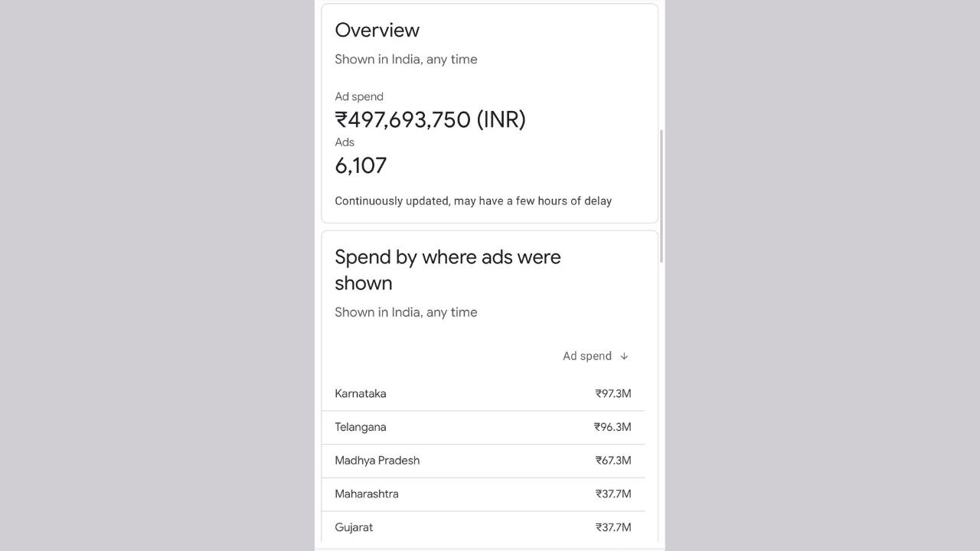Click the downward sort arrow icon
The width and height of the screenshot is (980, 551).
[x=624, y=356]
